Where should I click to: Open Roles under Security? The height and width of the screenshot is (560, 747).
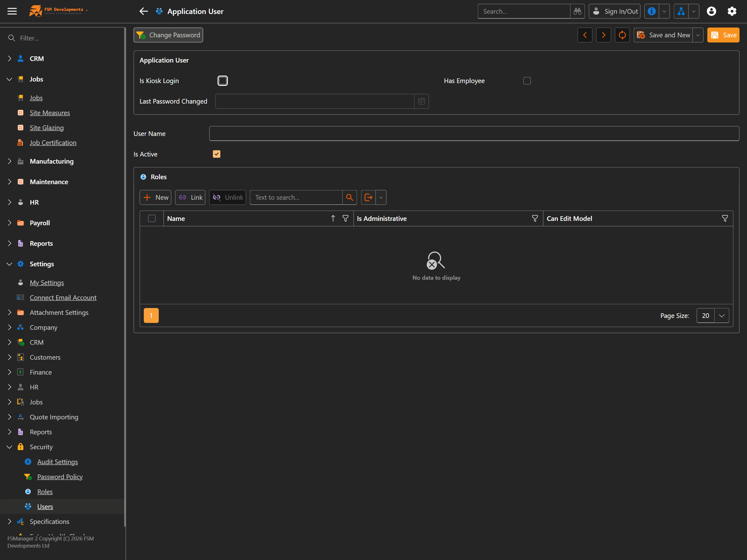click(45, 492)
